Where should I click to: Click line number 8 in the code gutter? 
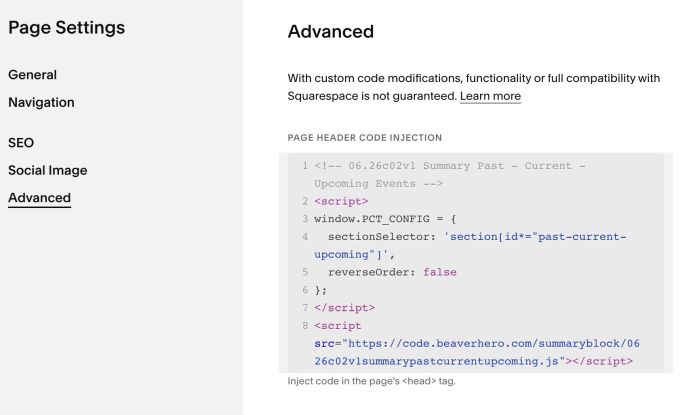point(305,326)
